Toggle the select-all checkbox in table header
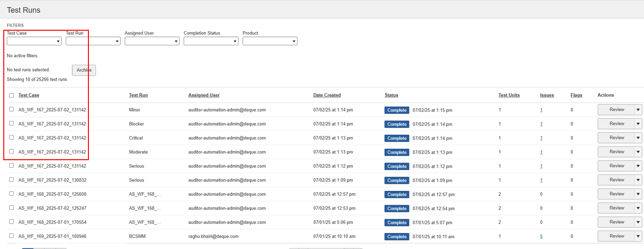The width and height of the screenshot is (644, 249). [11, 95]
